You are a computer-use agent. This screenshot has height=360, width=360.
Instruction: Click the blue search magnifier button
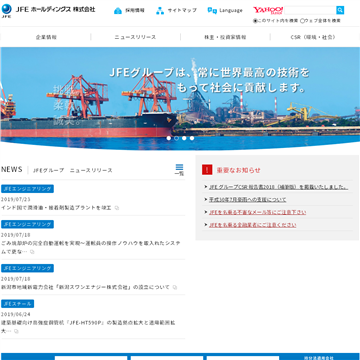click(340, 10)
